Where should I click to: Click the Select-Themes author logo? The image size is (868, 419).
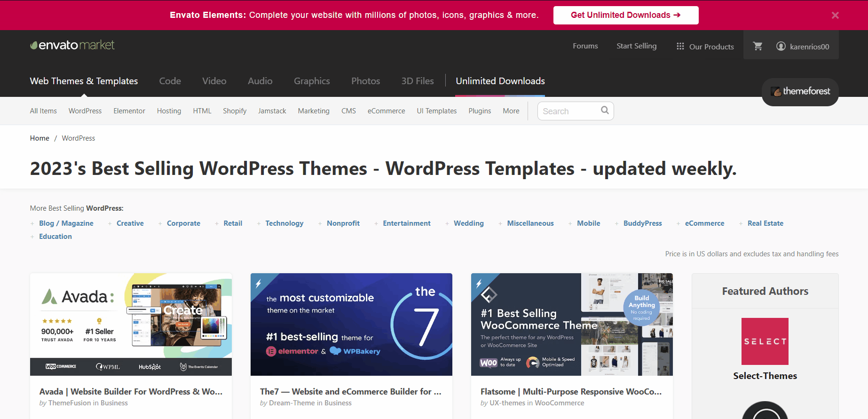[x=765, y=341]
